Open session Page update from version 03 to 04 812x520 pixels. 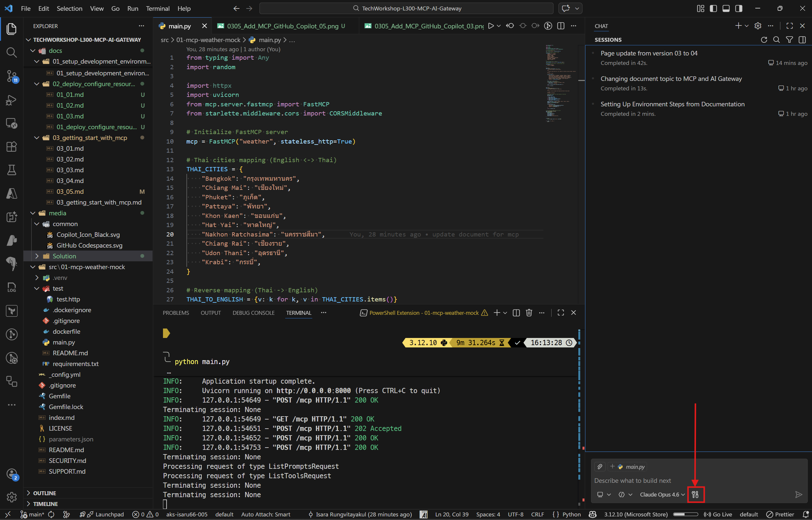(x=698, y=58)
